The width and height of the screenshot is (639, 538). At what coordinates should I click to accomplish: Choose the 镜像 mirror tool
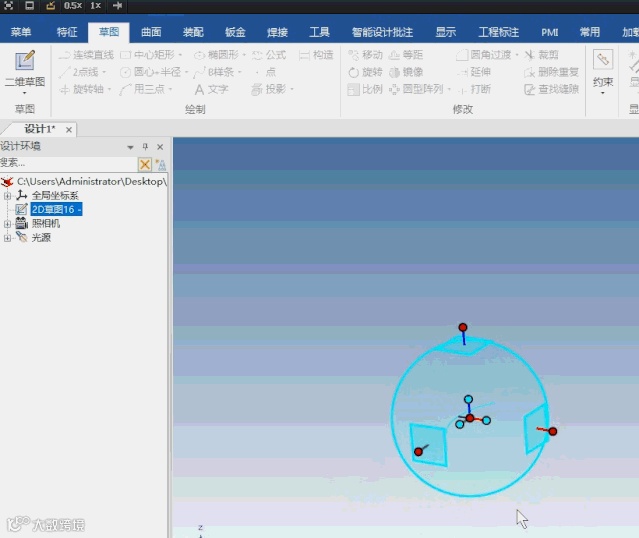406,72
